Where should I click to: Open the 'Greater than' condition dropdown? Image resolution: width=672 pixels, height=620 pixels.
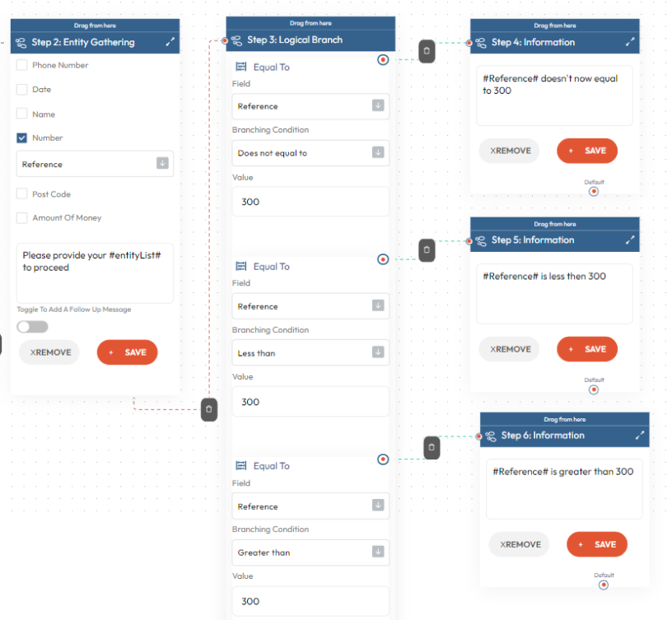coord(310,552)
